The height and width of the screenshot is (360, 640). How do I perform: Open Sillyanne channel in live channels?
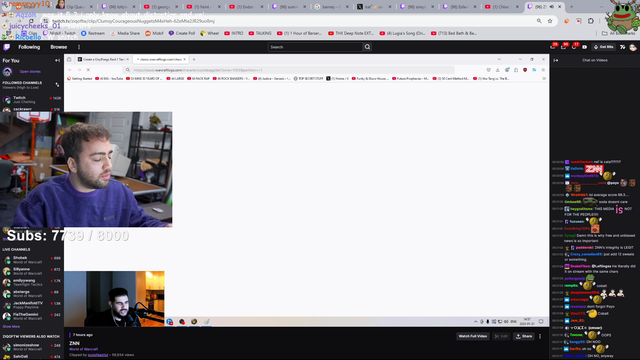click(x=31, y=271)
